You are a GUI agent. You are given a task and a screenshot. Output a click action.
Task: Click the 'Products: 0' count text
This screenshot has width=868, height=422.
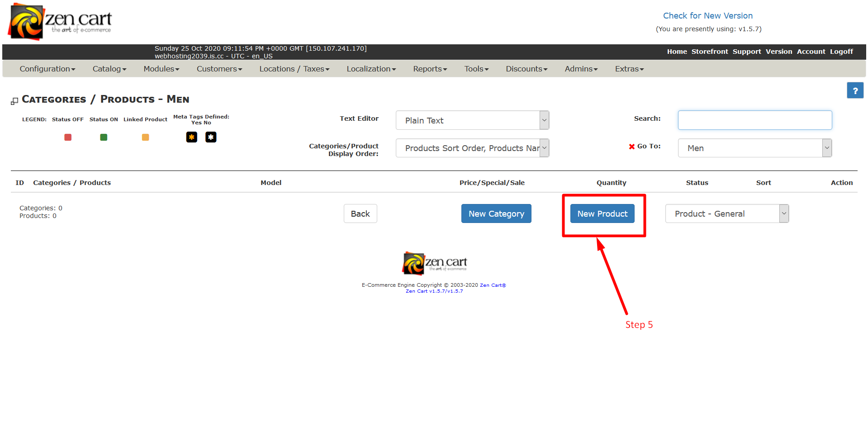point(38,216)
